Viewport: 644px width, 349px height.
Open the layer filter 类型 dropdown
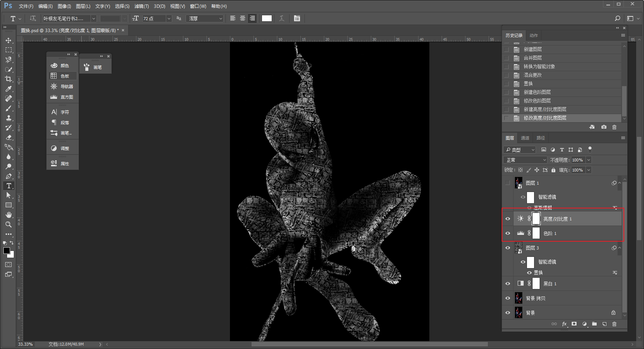pyautogui.click(x=520, y=150)
